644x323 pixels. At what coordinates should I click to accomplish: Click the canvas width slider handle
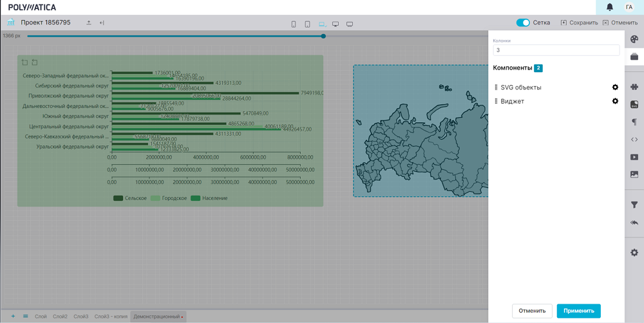tap(323, 36)
